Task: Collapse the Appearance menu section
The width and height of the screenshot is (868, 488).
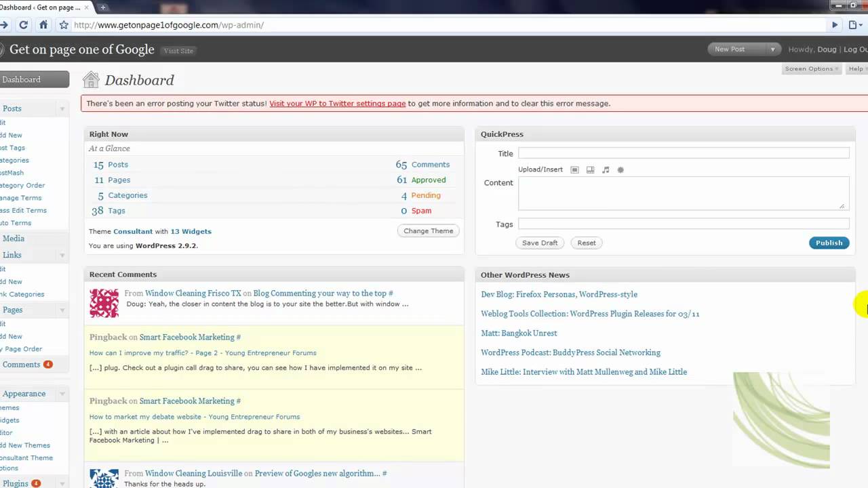Action: tap(62, 394)
